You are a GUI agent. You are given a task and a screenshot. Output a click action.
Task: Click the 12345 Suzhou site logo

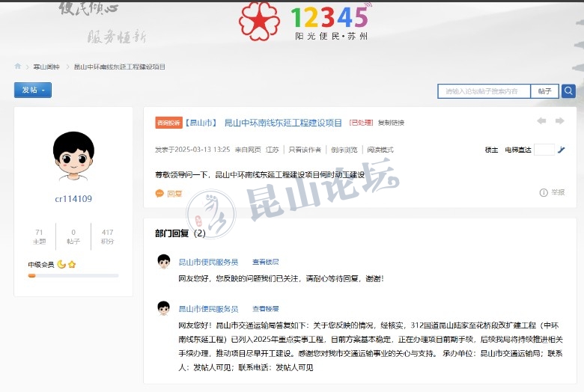tap(305, 22)
